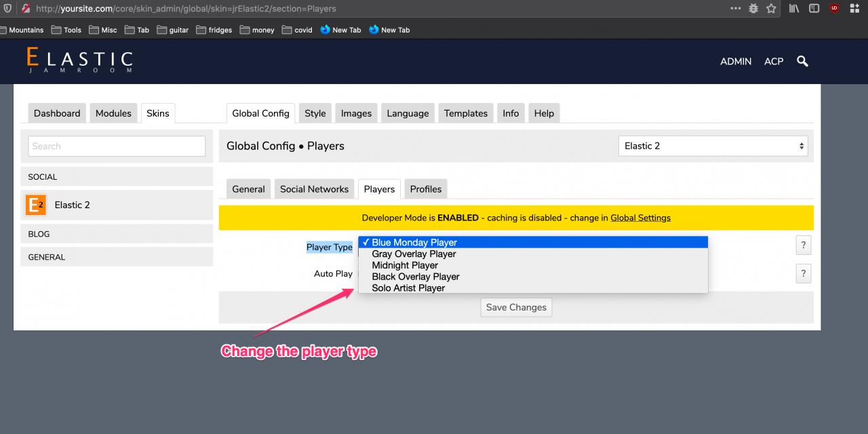Open help for the Auto Play setting

[803, 273]
